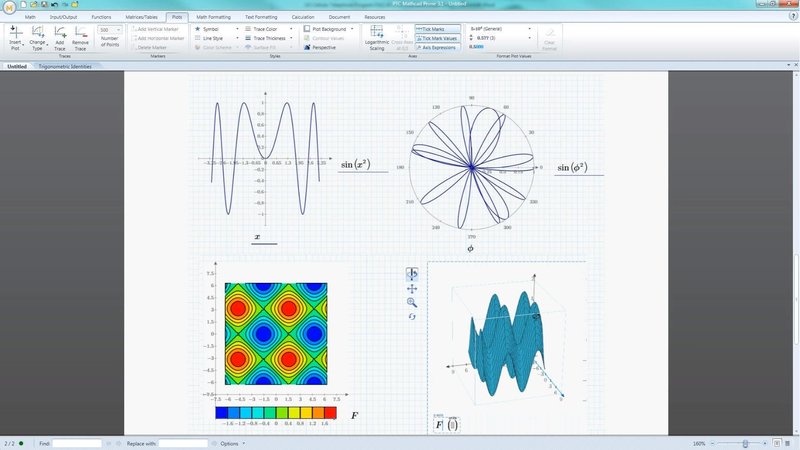Click the x axis placeholder under XY plot
This screenshot has height=450, width=800.
(258, 237)
